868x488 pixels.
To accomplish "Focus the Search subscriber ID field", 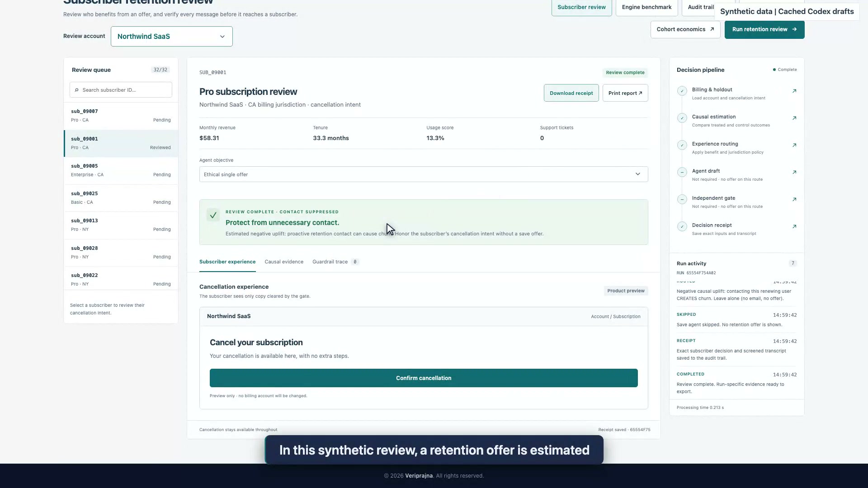I will pyautogui.click(x=121, y=90).
